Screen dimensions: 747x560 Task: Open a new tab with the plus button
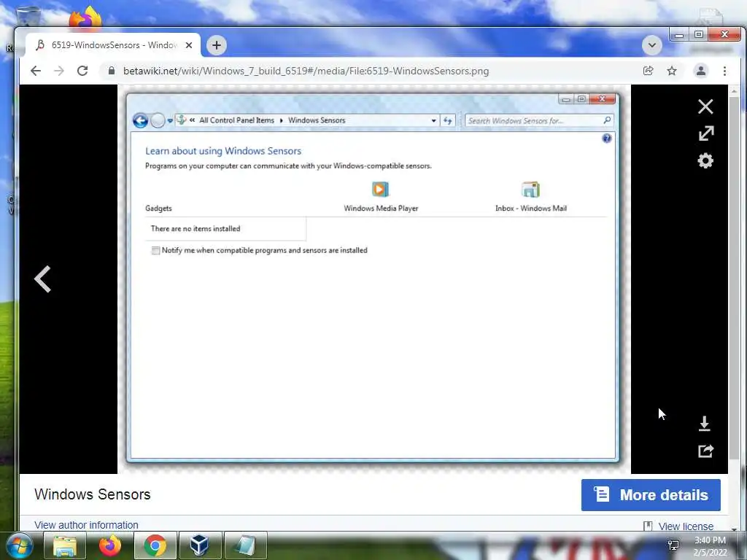pos(216,45)
